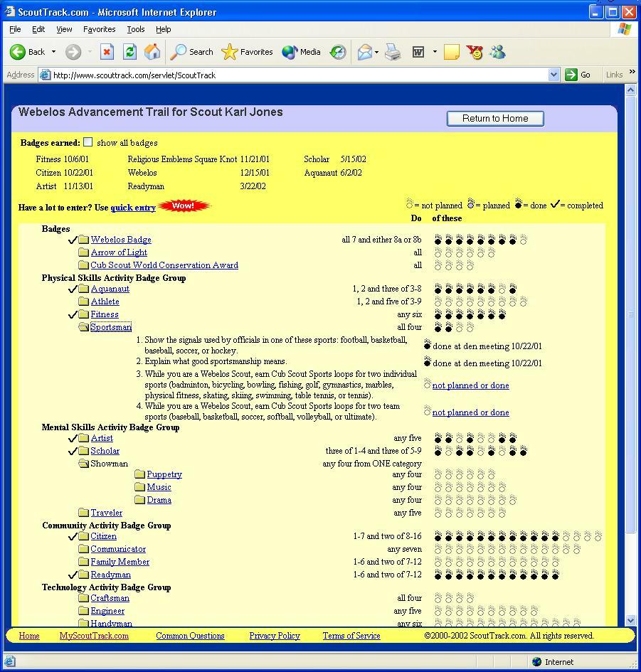
Task: Stop page loading with the Stop icon
Action: pos(107,52)
